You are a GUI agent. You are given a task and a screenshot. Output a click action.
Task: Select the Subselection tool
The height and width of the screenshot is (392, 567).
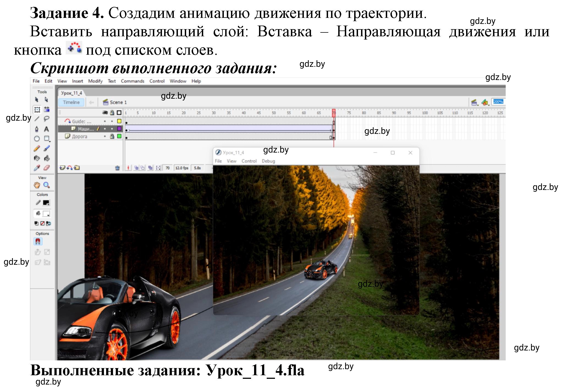[46, 100]
